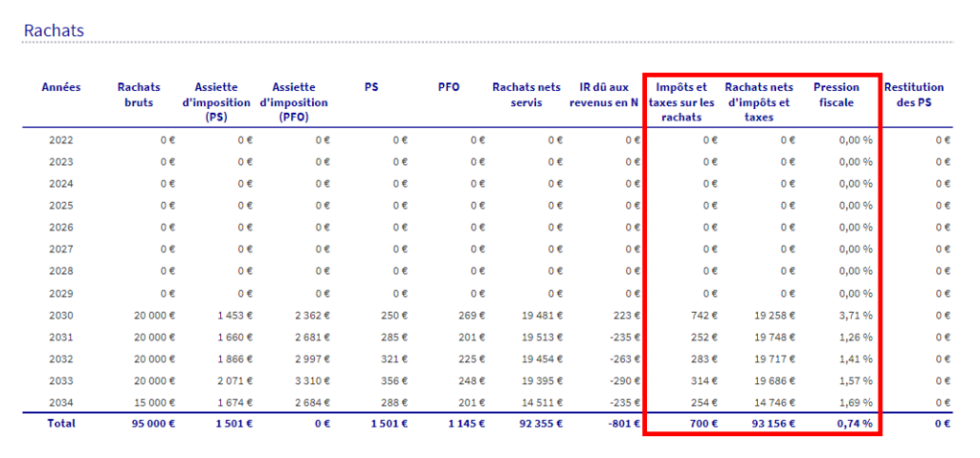Click the Rachats section title
The image size is (980, 458).
click(x=54, y=31)
